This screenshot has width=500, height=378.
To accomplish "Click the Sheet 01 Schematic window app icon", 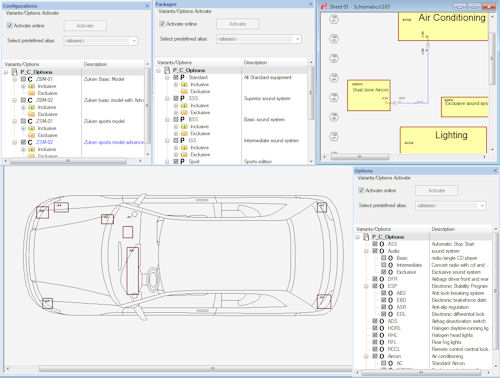I will (324, 6).
